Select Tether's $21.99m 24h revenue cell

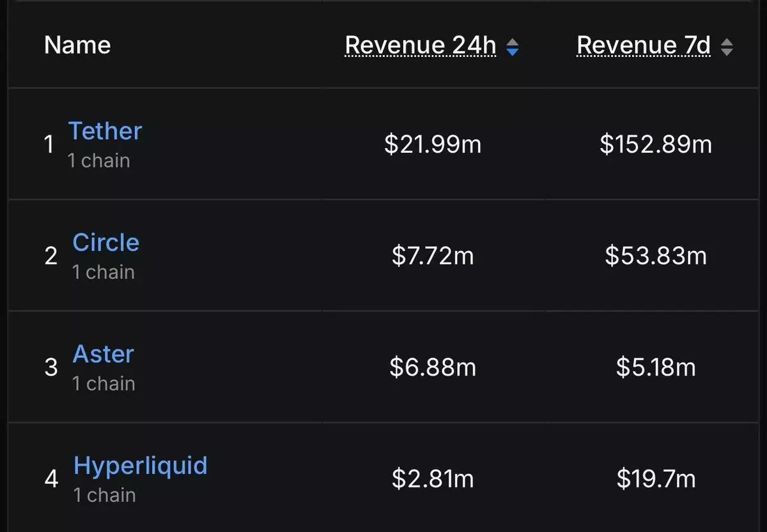pyautogui.click(x=433, y=144)
